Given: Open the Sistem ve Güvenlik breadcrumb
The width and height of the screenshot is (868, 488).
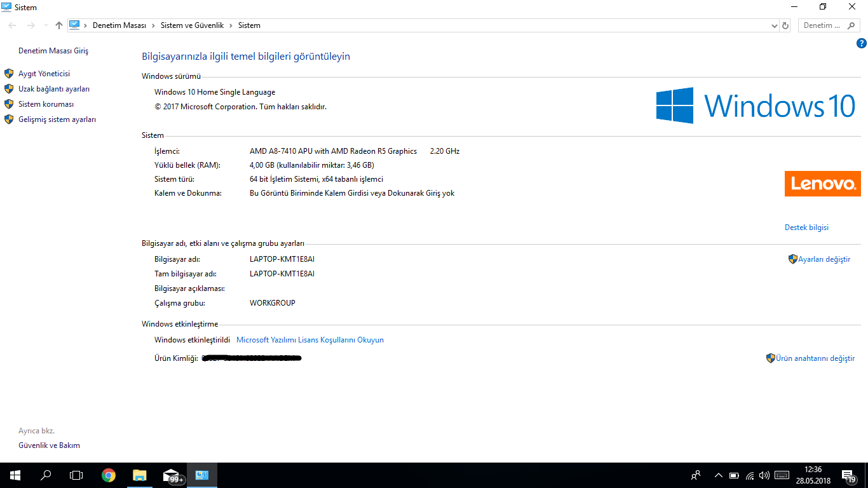Looking at the screenshot, I should (x=192, y=25).
